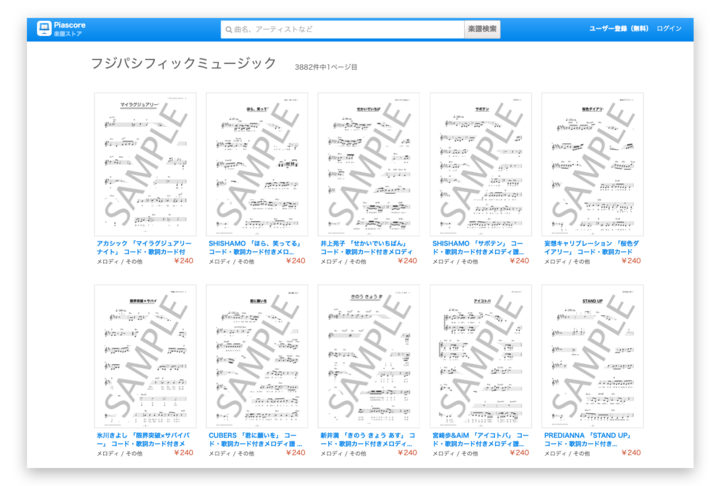Viewport: 720px width, 486px height.
Task: Open the STAND UP sheet thumbnail
Action: (592, 356)
